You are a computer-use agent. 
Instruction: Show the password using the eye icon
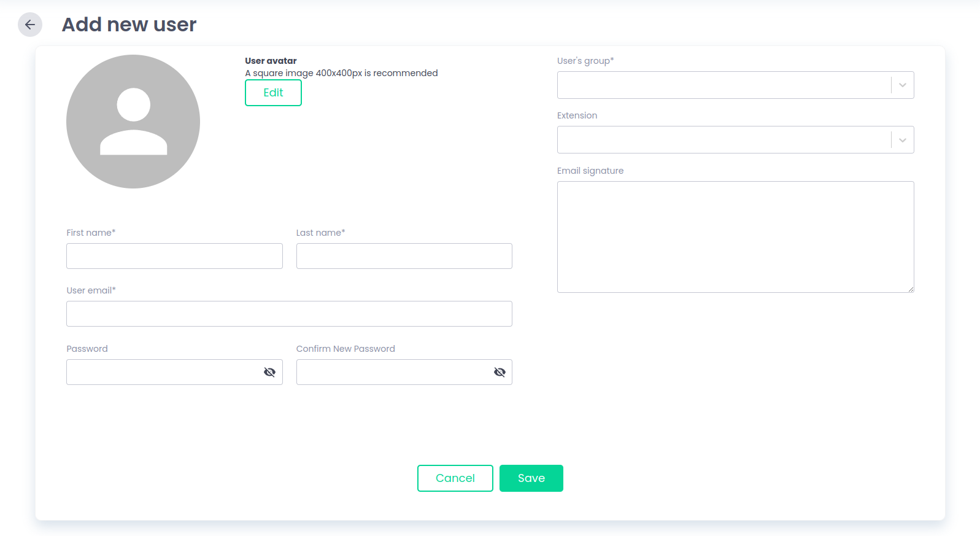[x=269, y=372]
